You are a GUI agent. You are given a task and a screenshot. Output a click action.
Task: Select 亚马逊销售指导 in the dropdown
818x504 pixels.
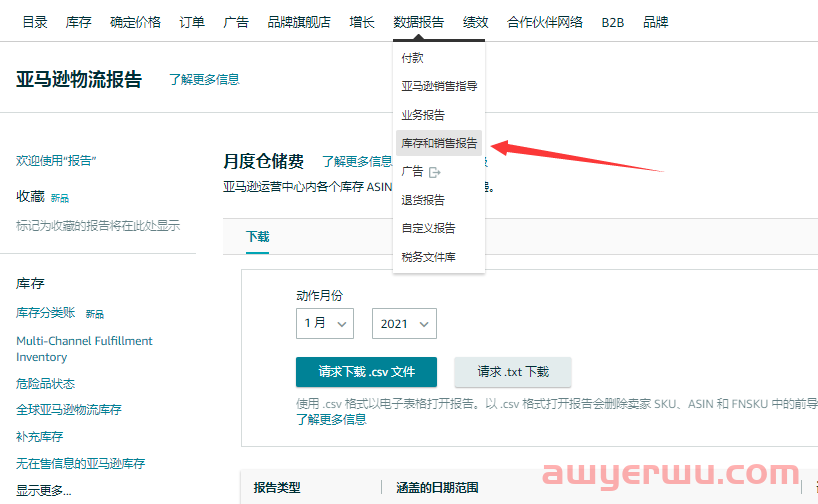coord(439,86)
